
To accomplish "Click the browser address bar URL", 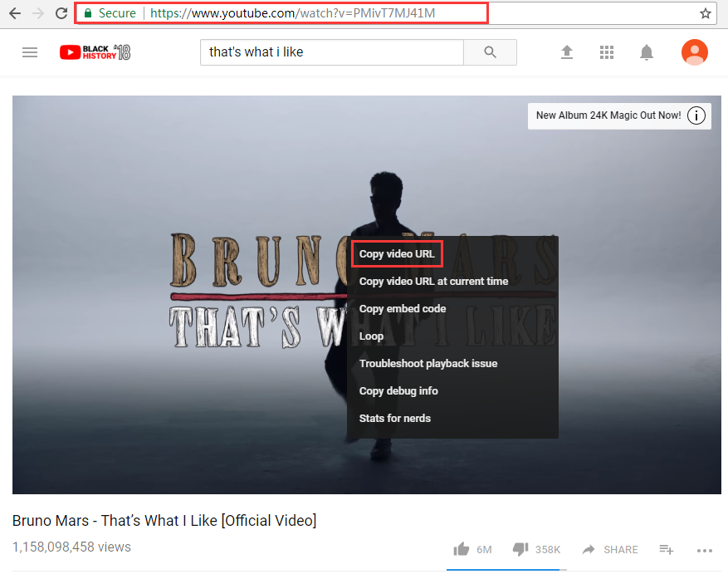I will click(292, 13).
